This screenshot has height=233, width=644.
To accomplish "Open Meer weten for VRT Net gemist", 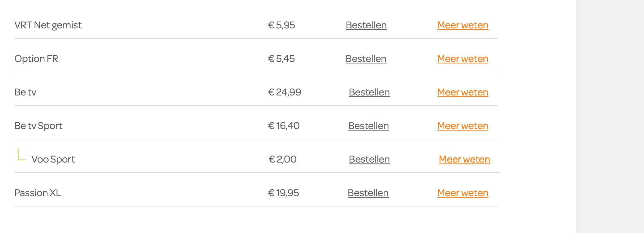I will point(462,25).
